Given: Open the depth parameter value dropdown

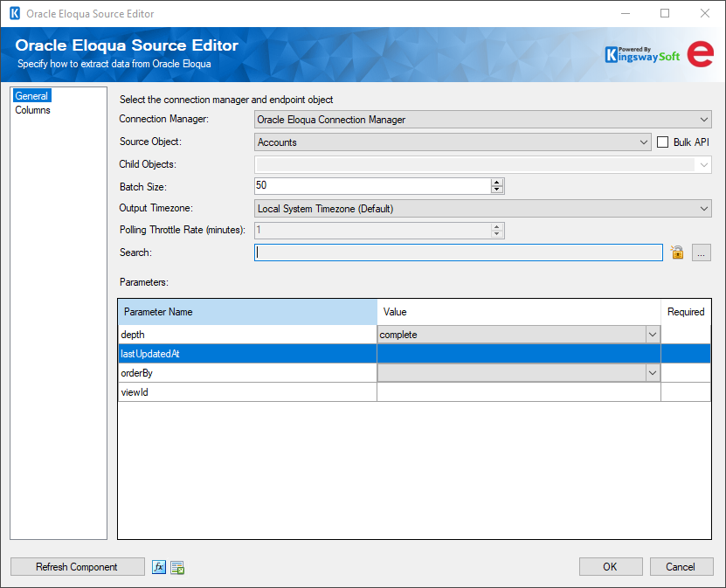Looking at the screenshot, I should coord(653,335).
